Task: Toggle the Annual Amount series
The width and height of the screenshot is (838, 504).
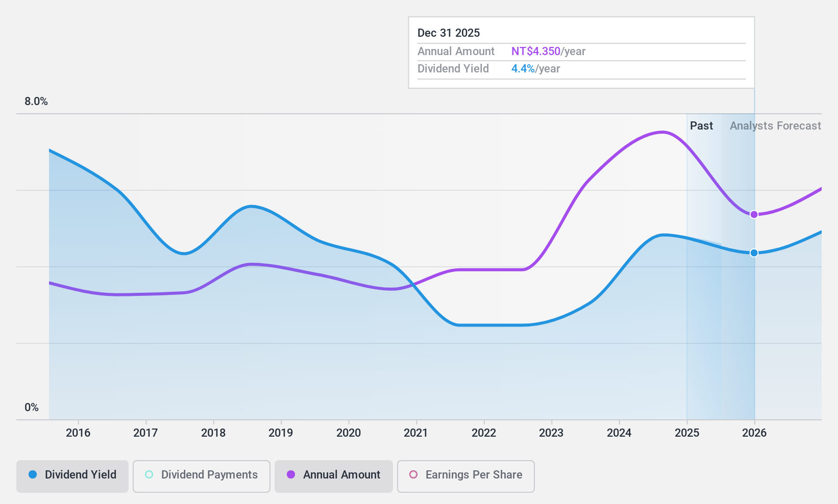Action: [334, 476]
